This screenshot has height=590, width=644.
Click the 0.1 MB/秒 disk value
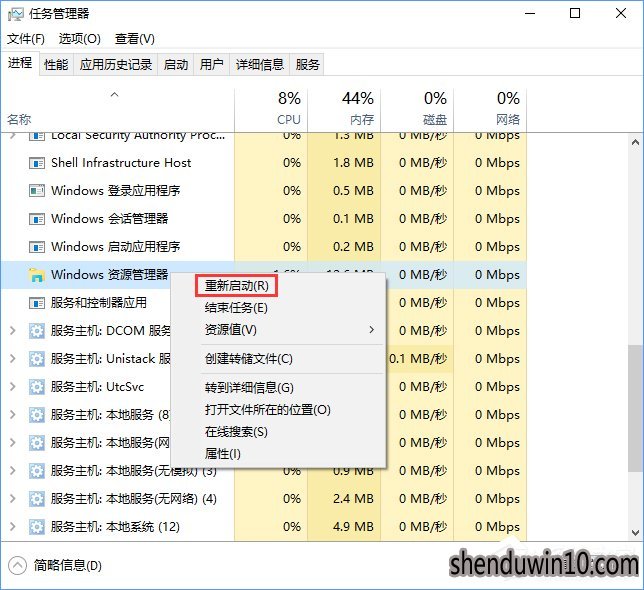point(418,359)
